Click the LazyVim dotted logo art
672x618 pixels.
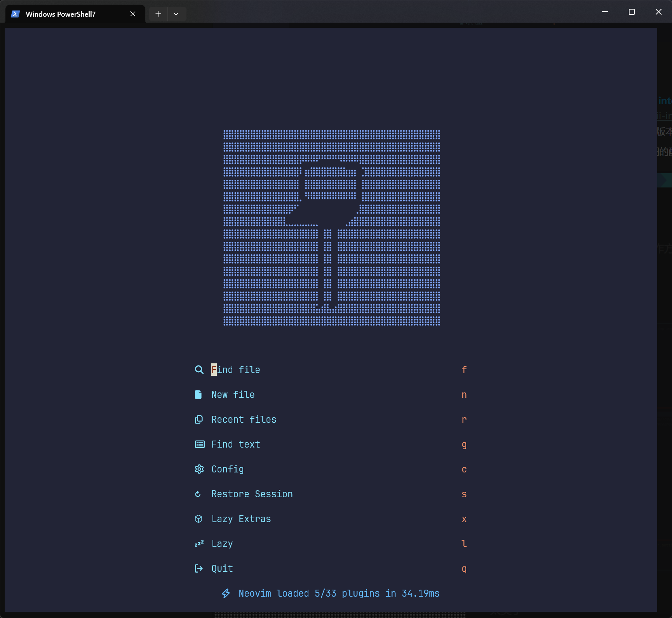coord(332,228)
